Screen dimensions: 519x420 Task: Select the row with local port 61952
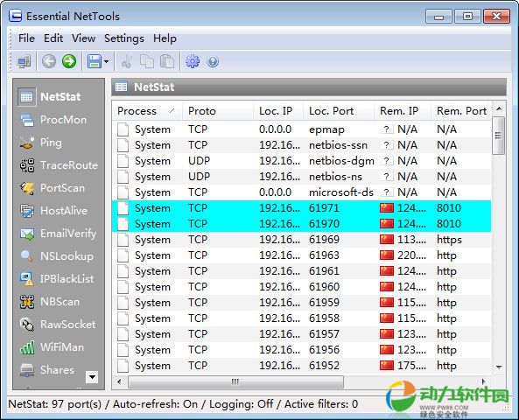coord(302,366)
